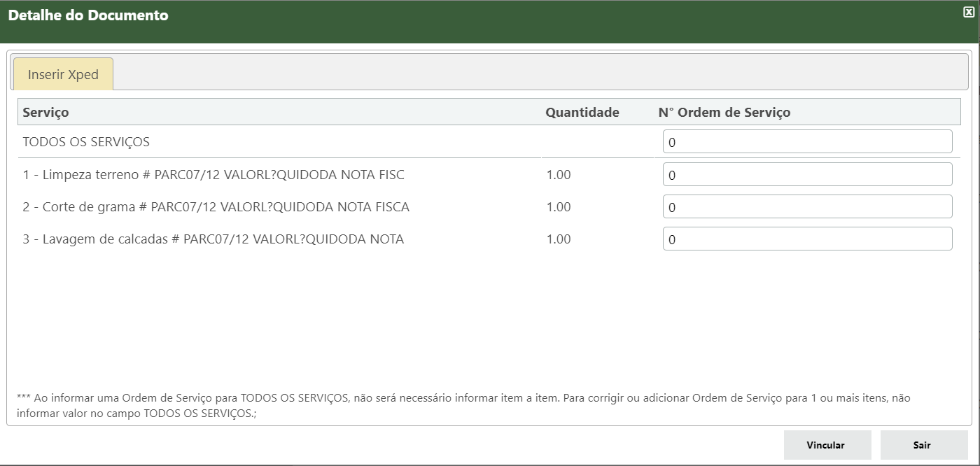The width and height of the screenshot is (980, 466).
Task: Click order field for Limpeza terreno
Action: coord(807,174)
